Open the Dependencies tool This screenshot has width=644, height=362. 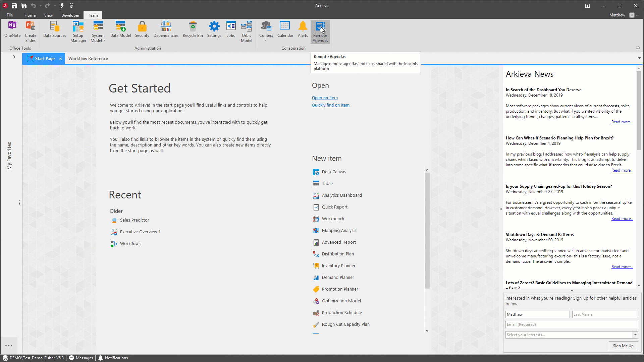point(166,29)
